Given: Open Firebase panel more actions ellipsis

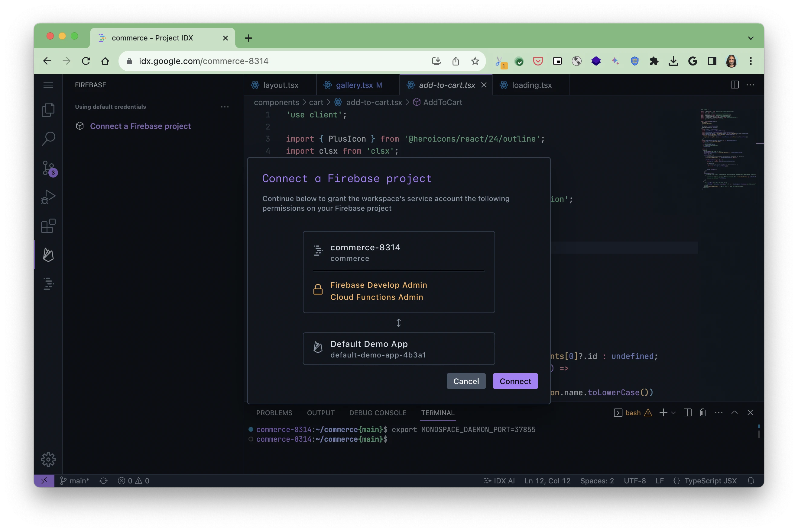Looking at the screenshot, I should (225, 107).
